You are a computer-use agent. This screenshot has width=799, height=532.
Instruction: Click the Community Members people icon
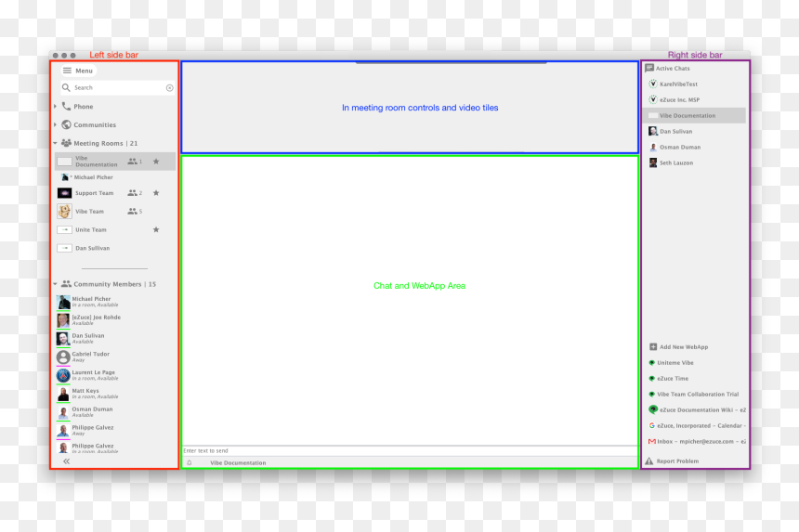click(66, 284)
